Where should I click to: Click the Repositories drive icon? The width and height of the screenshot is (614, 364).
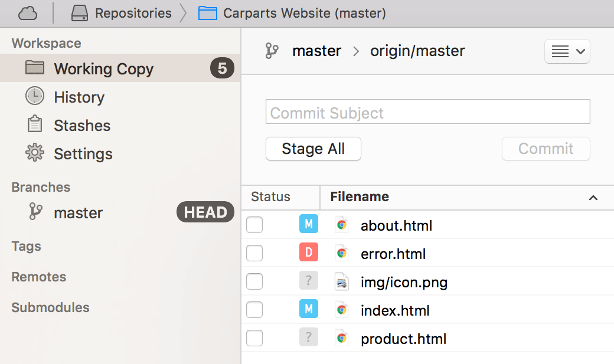coord(80,12)
